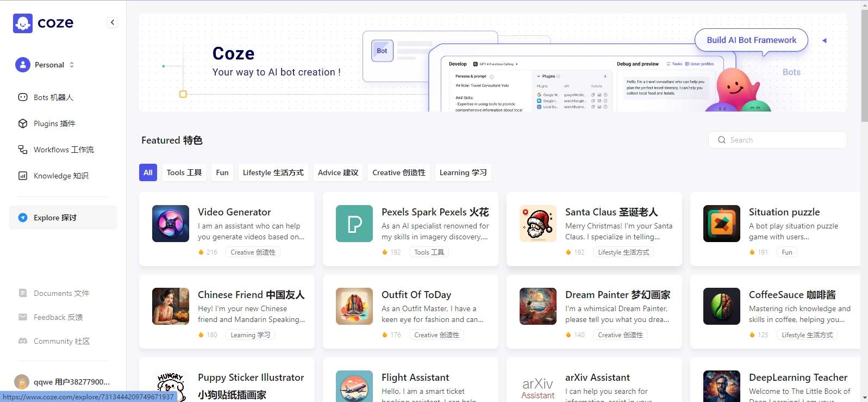Select the Fun category tab
The height and width of the screenshot is (402, 868).
click(x=222, y=172)
